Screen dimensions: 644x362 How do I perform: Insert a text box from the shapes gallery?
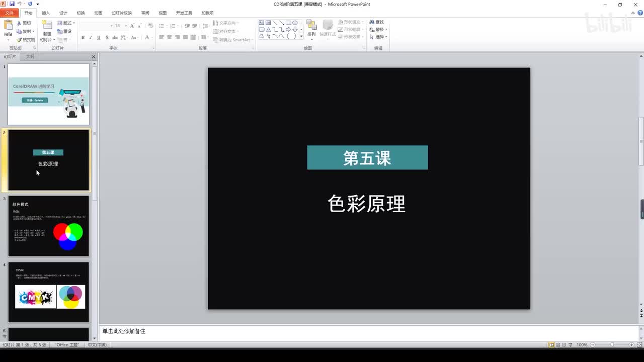coord(262,23)
